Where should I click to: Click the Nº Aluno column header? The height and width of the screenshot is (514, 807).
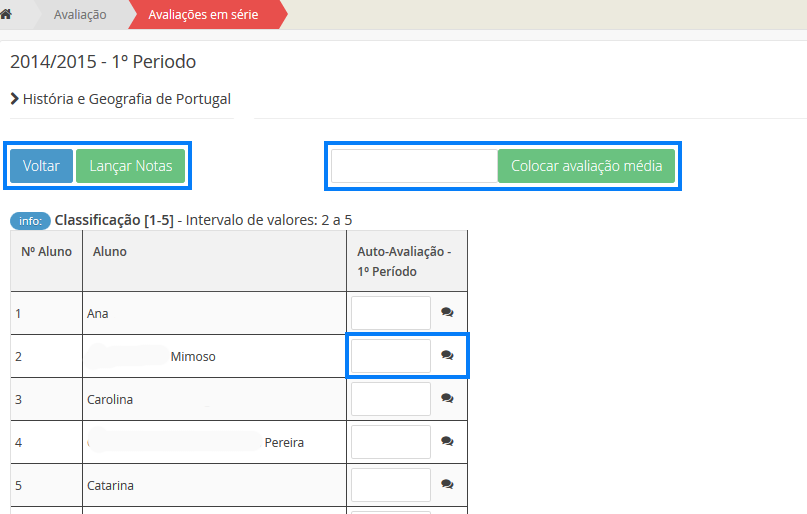[x=46, y=252]
